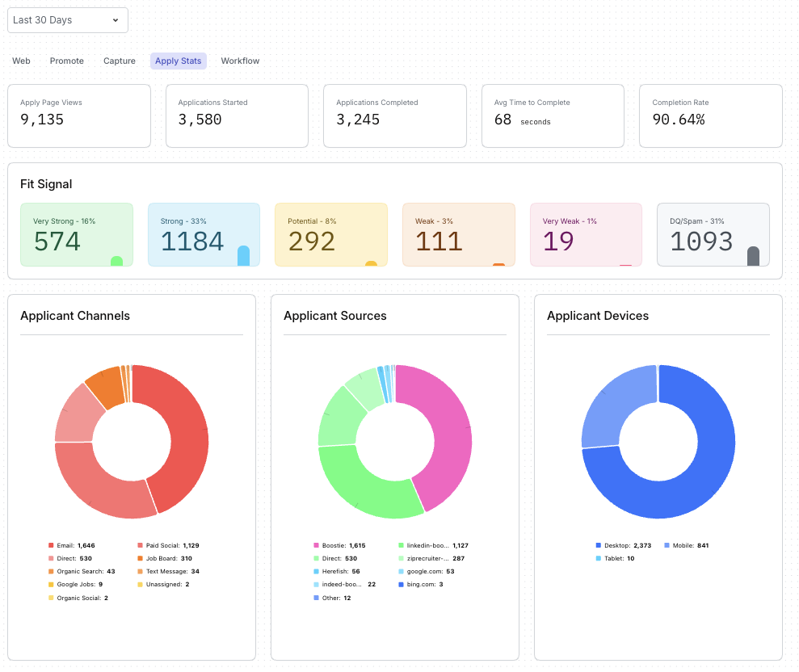Select the Strong fit signal card
The image size is (799, 672).
point(204,234)
